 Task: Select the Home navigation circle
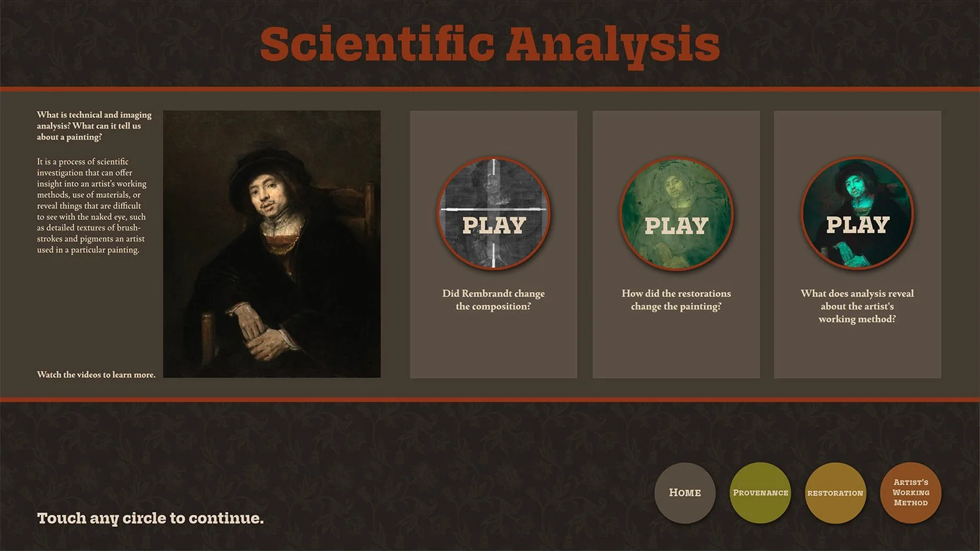click(685, 493)
